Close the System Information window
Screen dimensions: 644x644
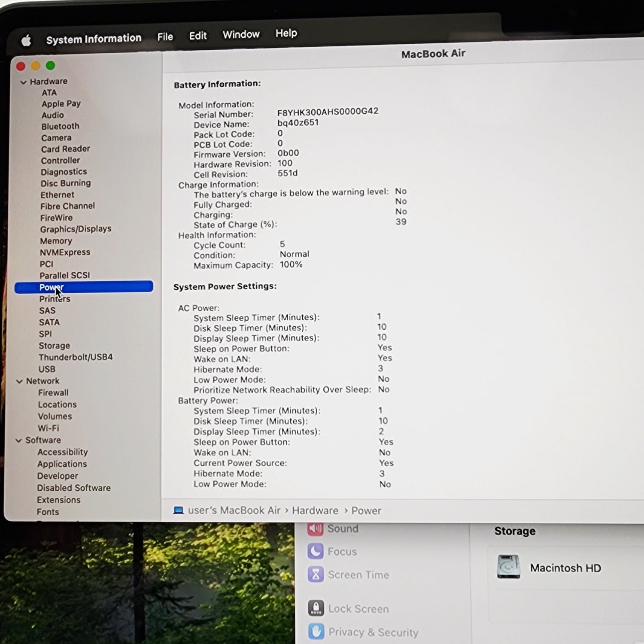21,66
